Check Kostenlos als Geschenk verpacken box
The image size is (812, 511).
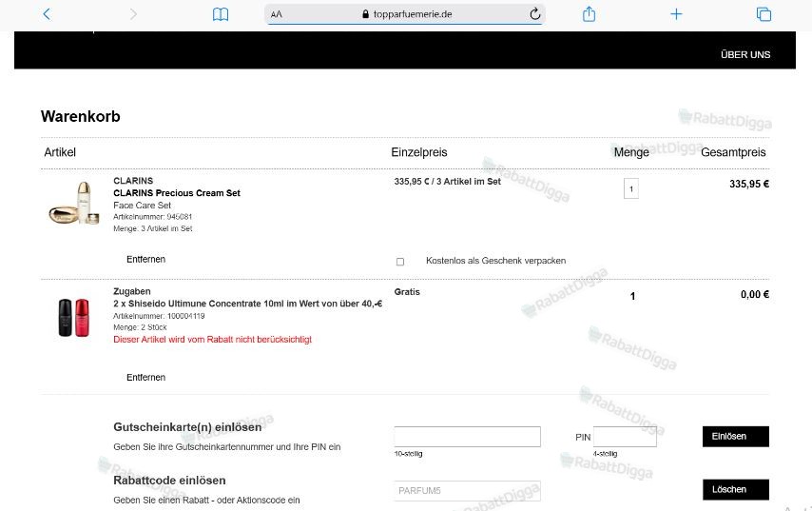400,262
